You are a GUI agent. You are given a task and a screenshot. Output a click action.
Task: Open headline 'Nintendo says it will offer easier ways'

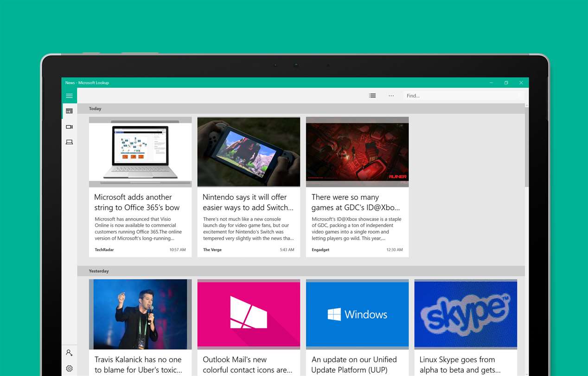click(x=248, y=202)
